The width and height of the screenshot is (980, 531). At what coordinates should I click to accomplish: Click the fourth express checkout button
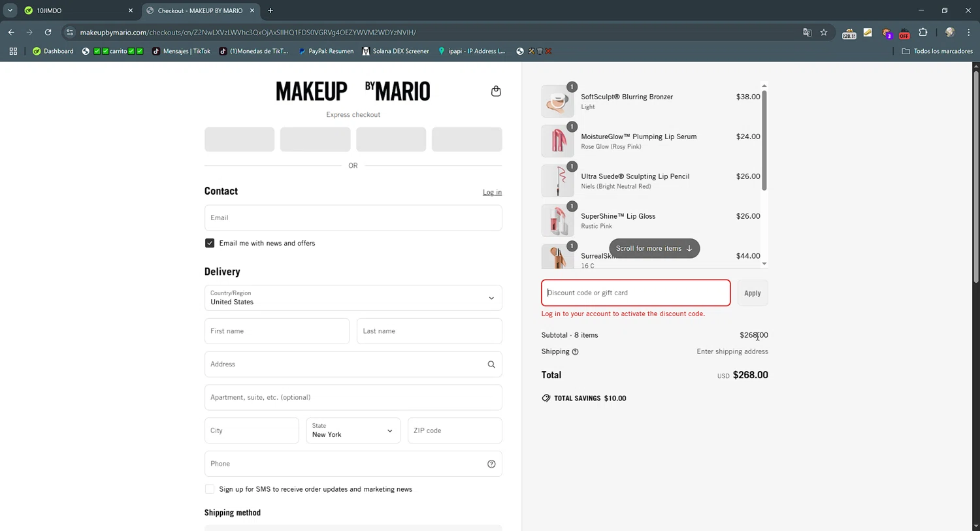point(466,139)
